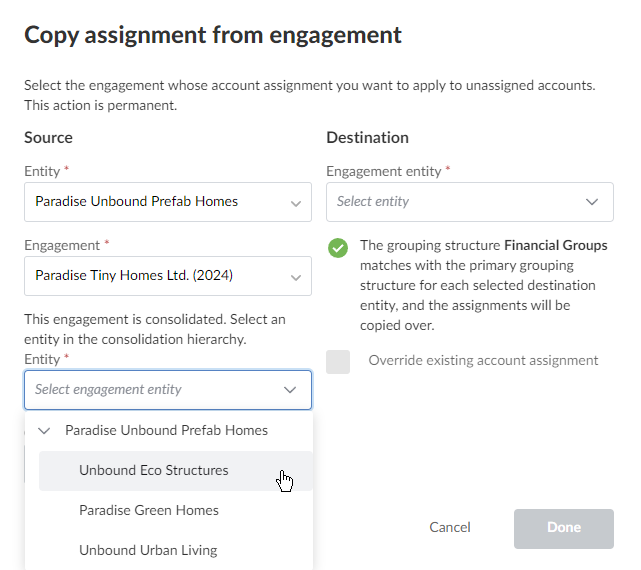The image size is (641, 570).
Task: Focus the Select engagement entity input field
Action: pyautogui.click(x=150, y=390)
